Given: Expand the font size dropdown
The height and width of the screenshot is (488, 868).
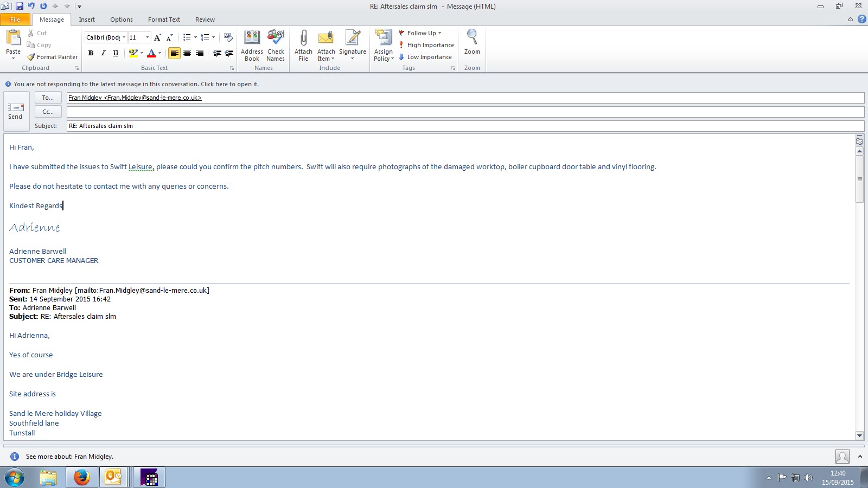Looking at the screenshot, I should [147, 37].
